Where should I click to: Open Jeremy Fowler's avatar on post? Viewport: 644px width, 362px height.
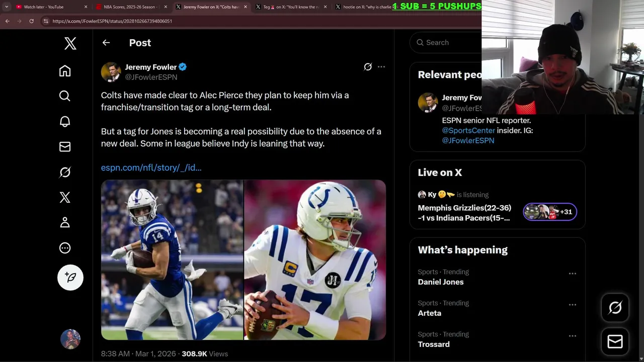point(111,72)
